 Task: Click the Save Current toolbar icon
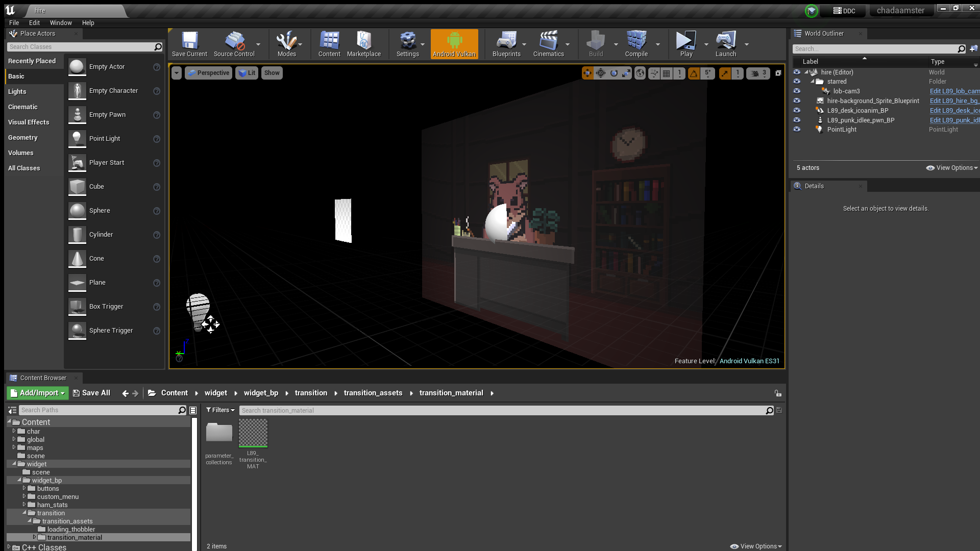(189, 41)
